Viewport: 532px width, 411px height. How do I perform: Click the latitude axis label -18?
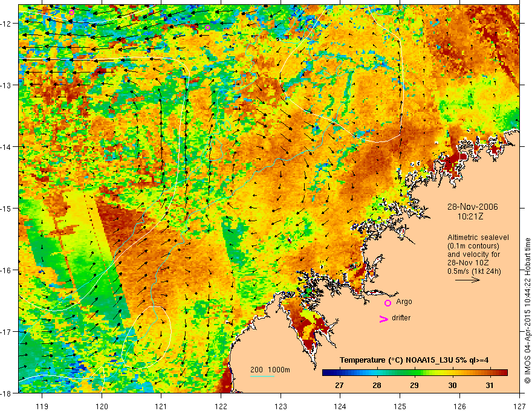[5, 393]
